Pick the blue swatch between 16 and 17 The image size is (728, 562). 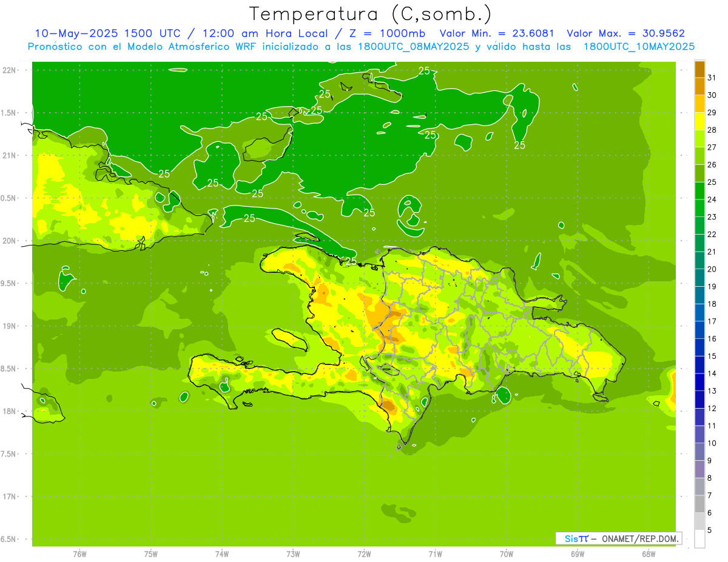[x=699, y=330]
